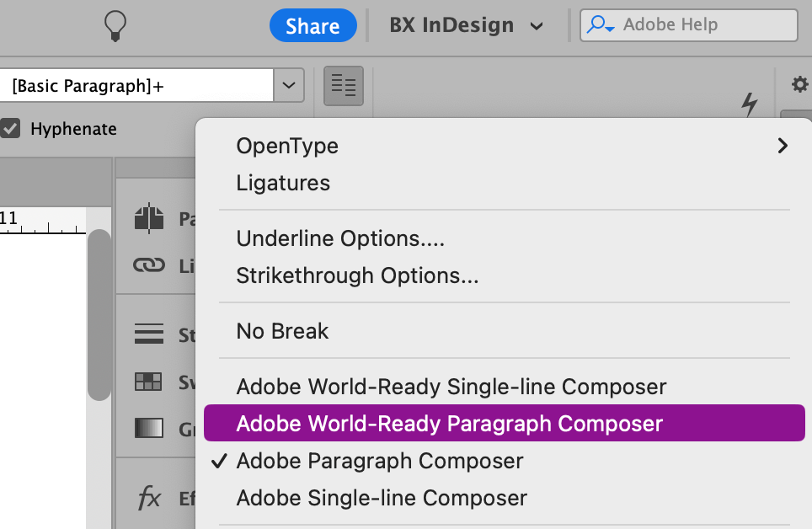Viewport: 812px width, 529px height.
Task: Click the lightning bolt quick actions icon
Action: click(x=750, y=105)
